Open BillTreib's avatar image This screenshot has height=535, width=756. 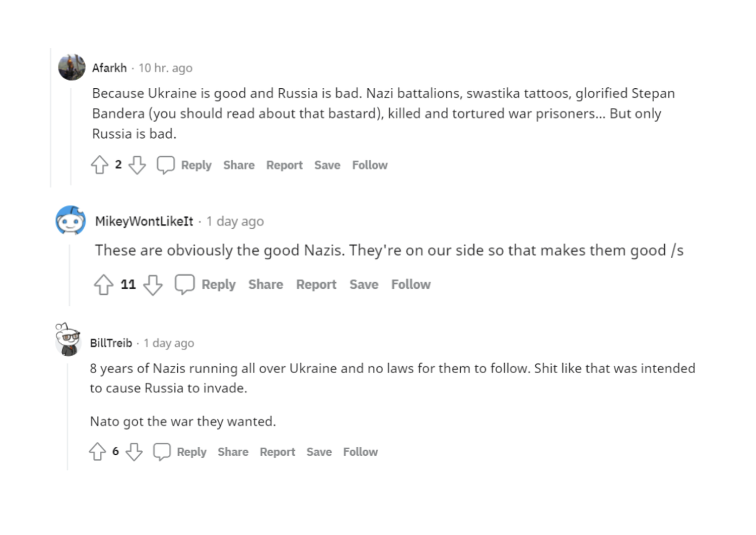pyautogui.click(x=68, y=340)
